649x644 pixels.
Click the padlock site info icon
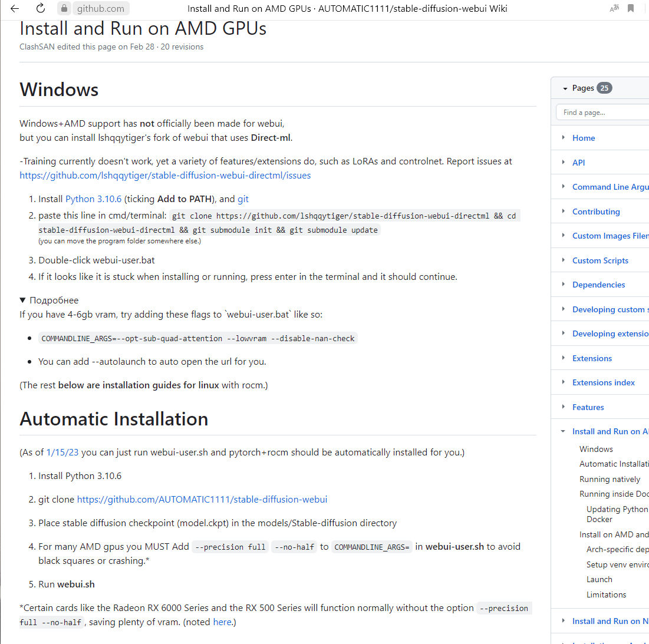tap(64, 8)
